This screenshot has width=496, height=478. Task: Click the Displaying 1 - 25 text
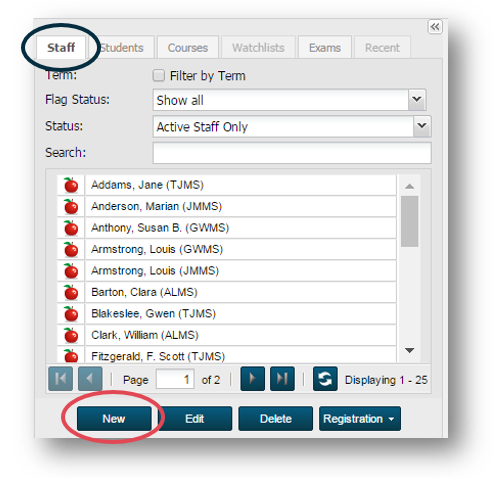tap(386, 380)
